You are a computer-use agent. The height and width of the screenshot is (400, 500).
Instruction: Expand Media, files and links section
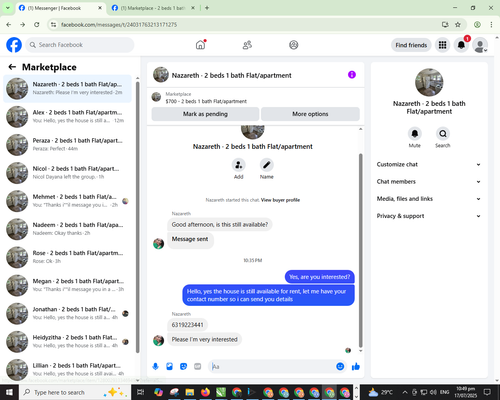coord(429,199)
